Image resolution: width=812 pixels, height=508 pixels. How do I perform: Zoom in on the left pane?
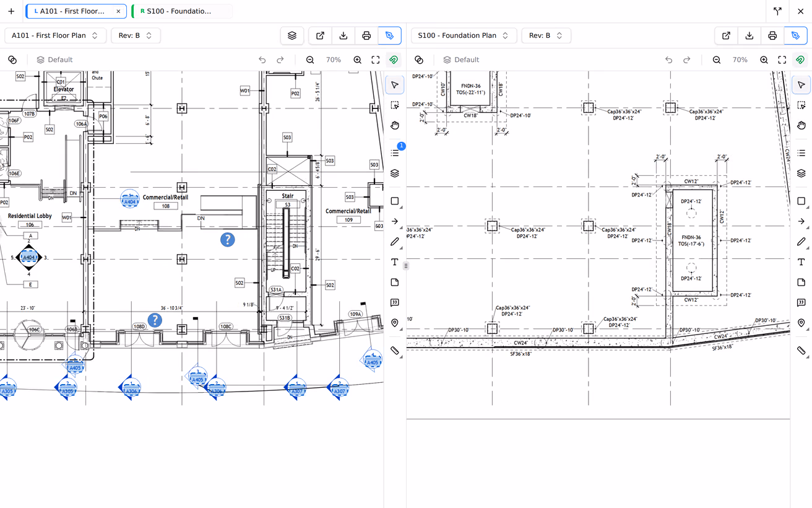coord(357,59)
